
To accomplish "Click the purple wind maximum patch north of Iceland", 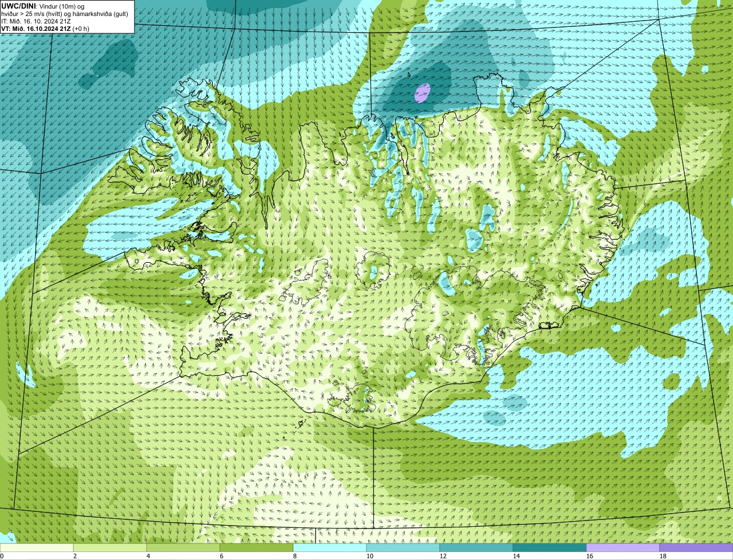I will pyautogui.click(x=422, y=93).
